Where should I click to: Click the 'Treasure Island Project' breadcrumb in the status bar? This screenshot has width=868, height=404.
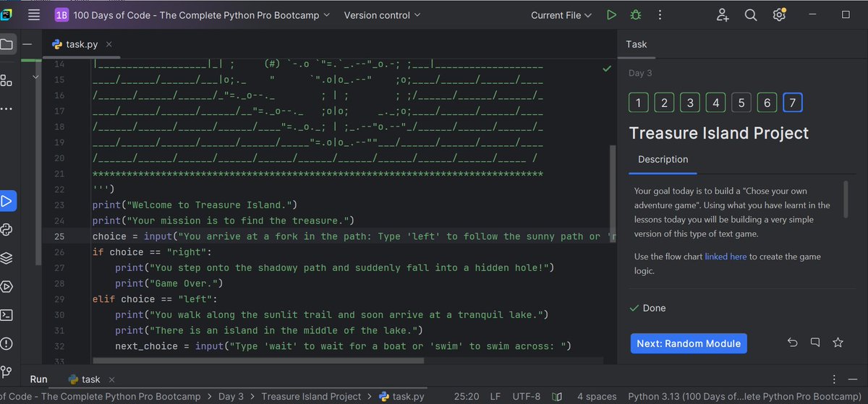pyautogui.click(x=311, y=397)
